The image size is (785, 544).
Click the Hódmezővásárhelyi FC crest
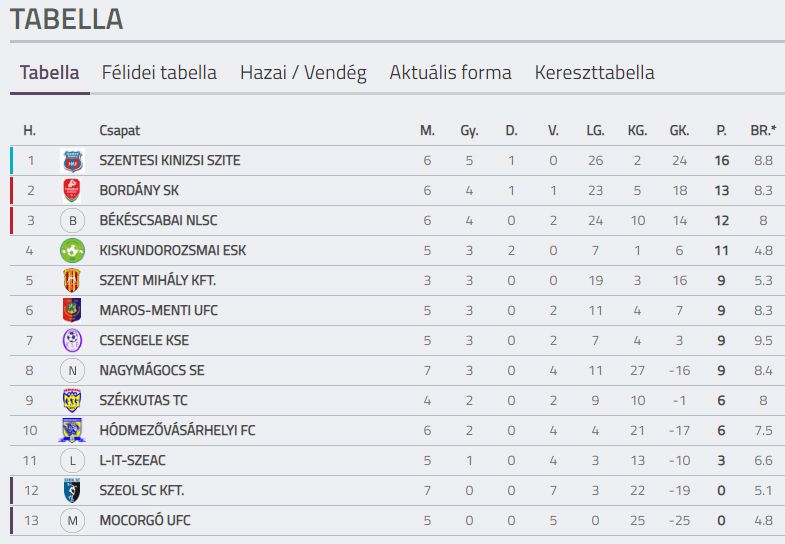[73, 430]
